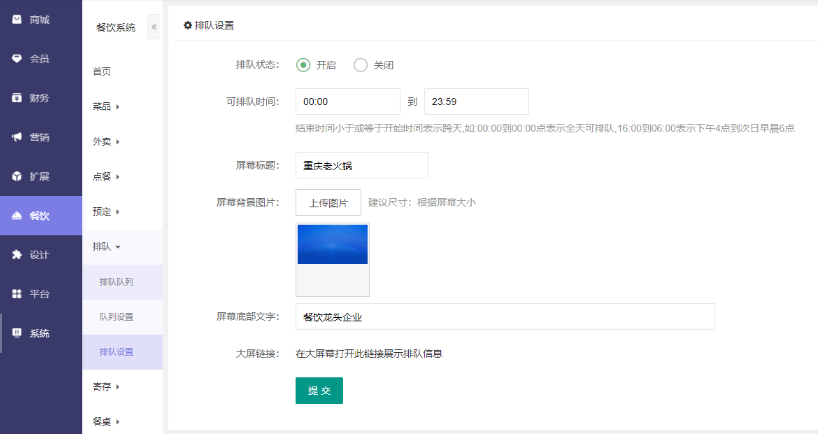
Task: Open the 首页 menu item
Action: pyautogui.click(x=102, y=71)
